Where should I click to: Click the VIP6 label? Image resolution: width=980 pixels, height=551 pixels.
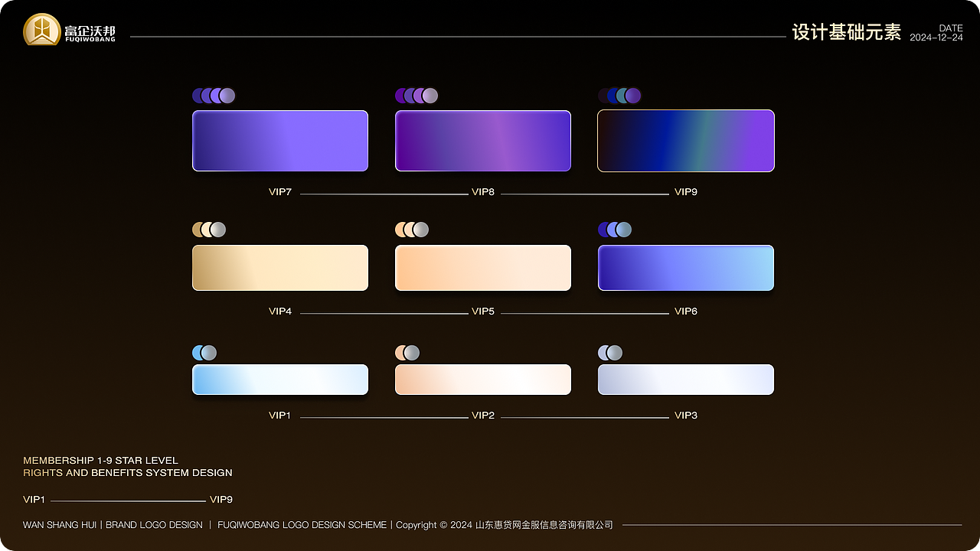point(686,311)
